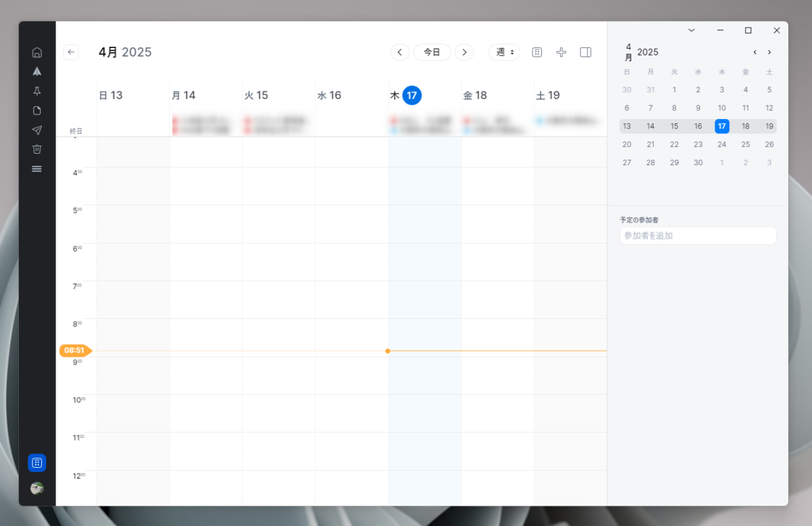Screen dimensions: 812x526
Task: Pick date 10 in mini calendar
Action: (722, 108)
